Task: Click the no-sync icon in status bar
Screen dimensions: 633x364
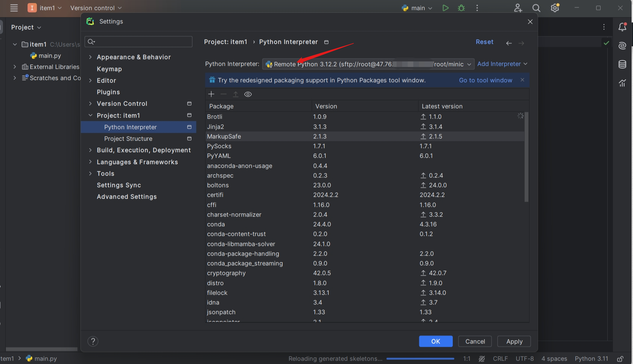Action: click(x=481, y=359)
